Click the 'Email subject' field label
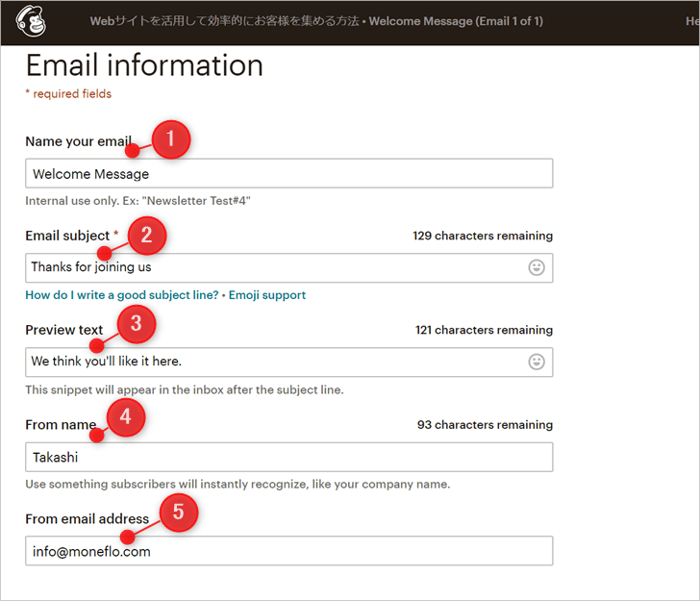 tap(67, 236)
